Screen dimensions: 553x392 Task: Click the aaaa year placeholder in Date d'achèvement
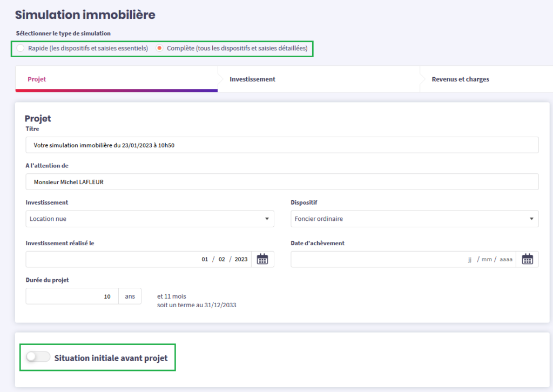click(505, 259)
